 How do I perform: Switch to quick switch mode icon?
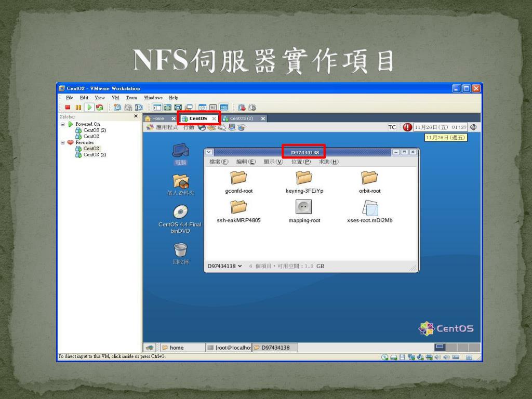[x=168, y=107]
